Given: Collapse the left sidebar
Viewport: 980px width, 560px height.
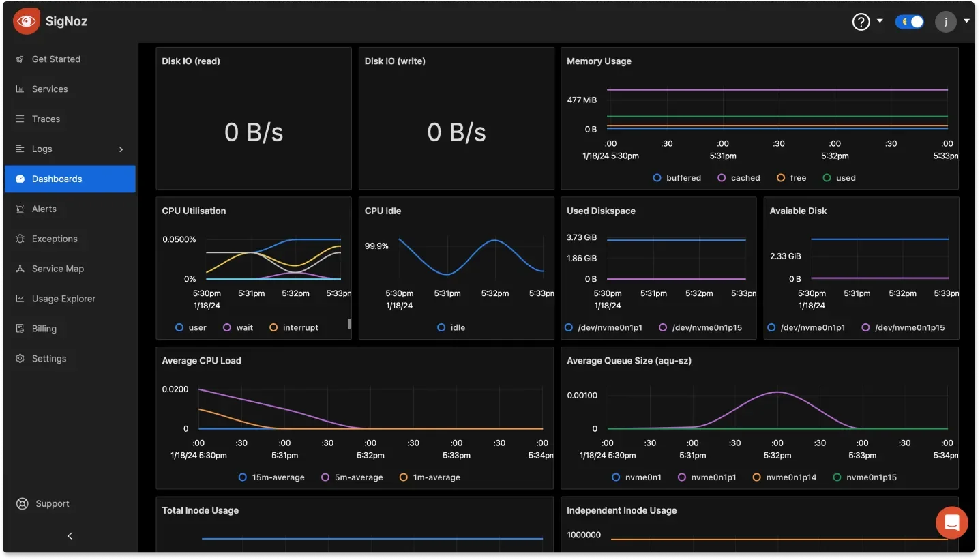Looking at the screenshot, I should [x=69, y=536].
